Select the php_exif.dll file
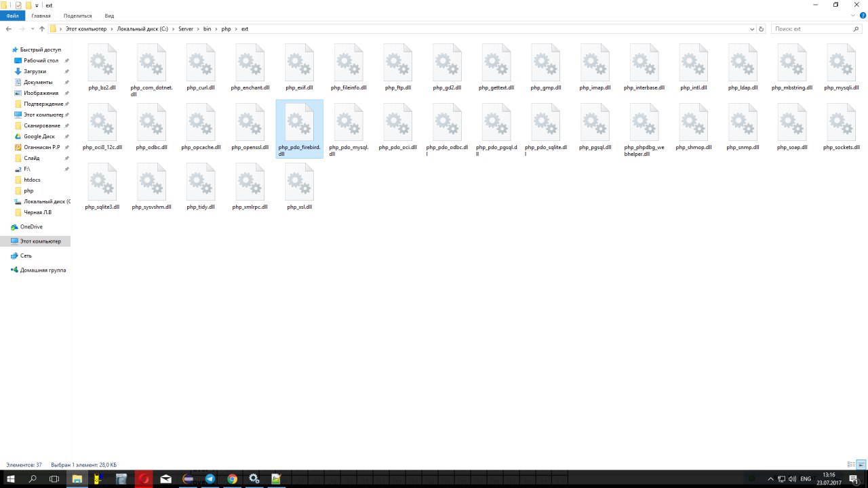 point(300,68)
